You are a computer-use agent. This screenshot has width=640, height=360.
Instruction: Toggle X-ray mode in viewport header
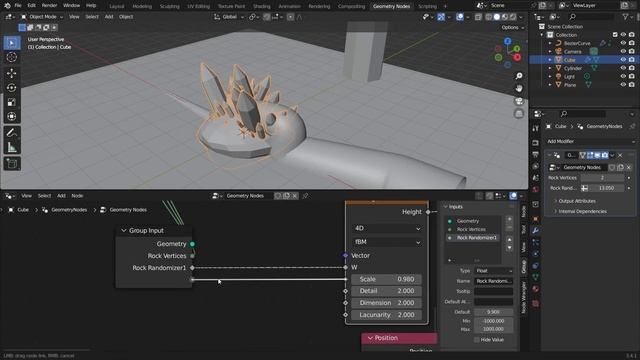pos(478,17)
